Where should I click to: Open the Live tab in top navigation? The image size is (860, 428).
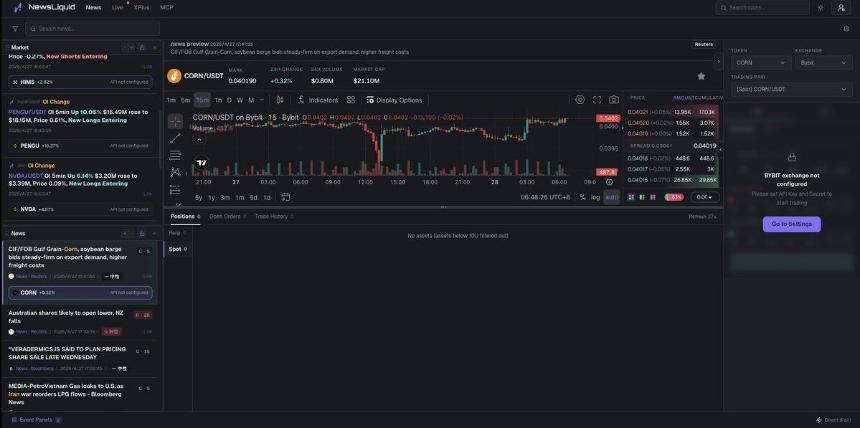[117, 8]
